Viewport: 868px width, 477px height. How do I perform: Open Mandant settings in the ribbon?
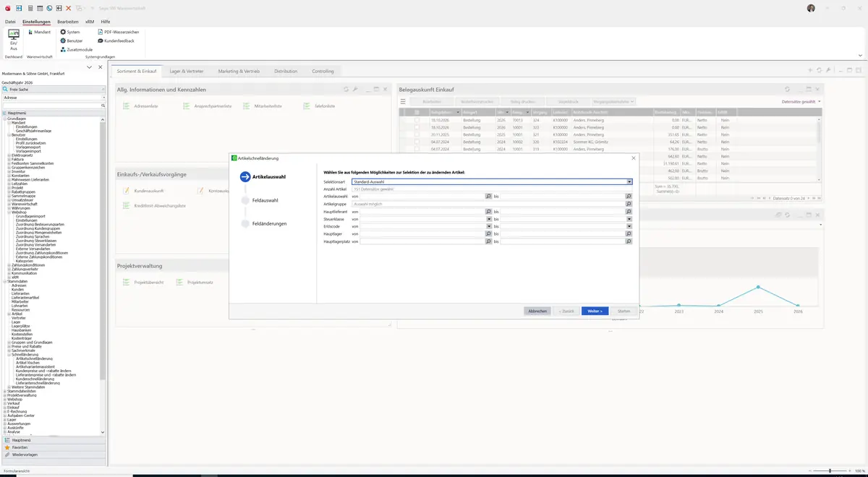[38, 32]
